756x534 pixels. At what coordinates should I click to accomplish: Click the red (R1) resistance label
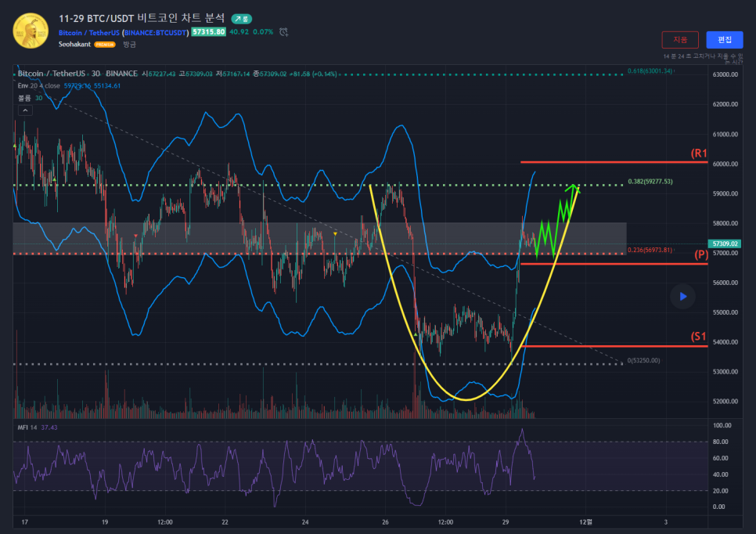tap(698, 153)
